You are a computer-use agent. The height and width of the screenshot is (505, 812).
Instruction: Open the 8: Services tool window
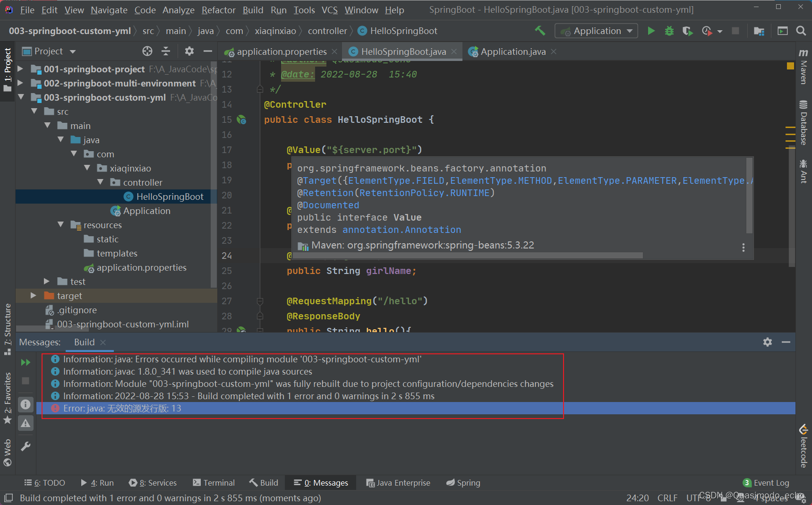coord(153,483)
